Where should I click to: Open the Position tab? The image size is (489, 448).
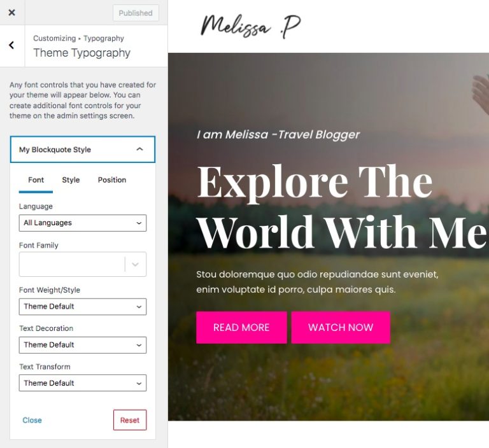click(112, 180)
